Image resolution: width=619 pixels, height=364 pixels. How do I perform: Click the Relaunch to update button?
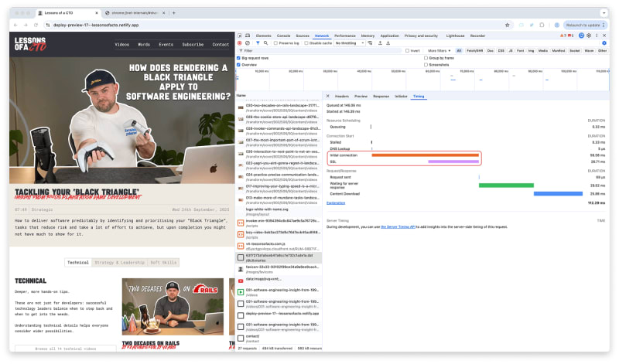click(x=583, y=25)
